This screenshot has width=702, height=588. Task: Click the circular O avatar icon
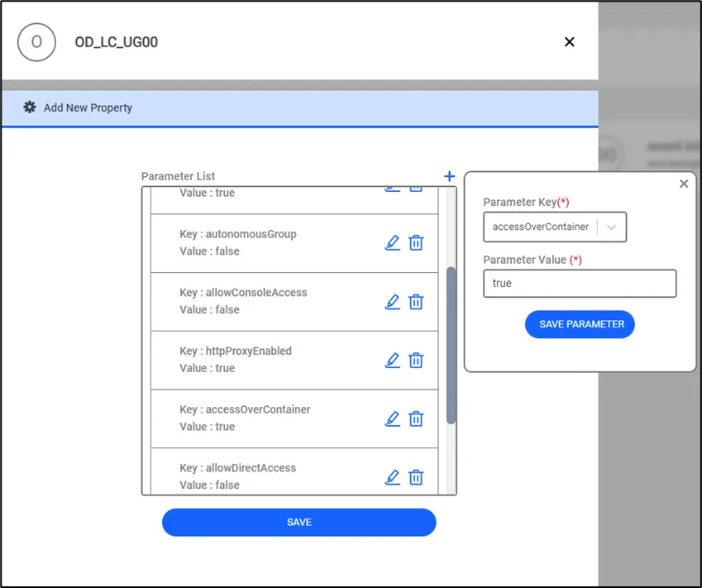click(36, 42)
